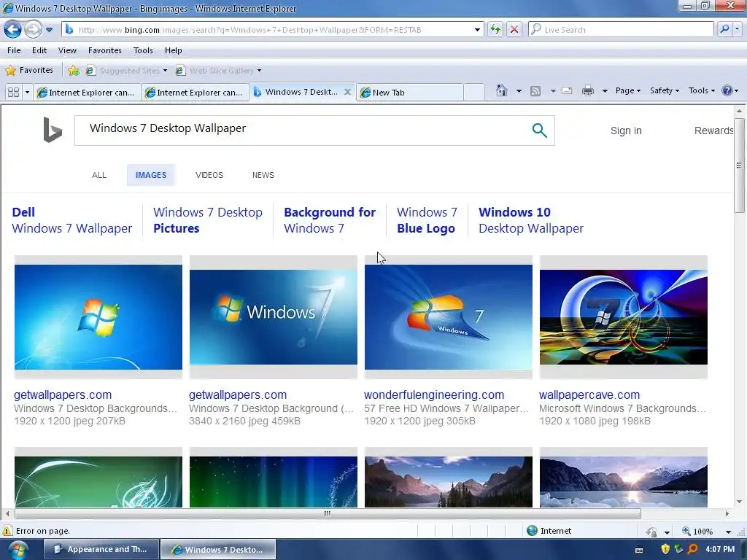The image size is (747, 560).
Task: Click the Bing search magnifier icon
Action: (539, 130)
